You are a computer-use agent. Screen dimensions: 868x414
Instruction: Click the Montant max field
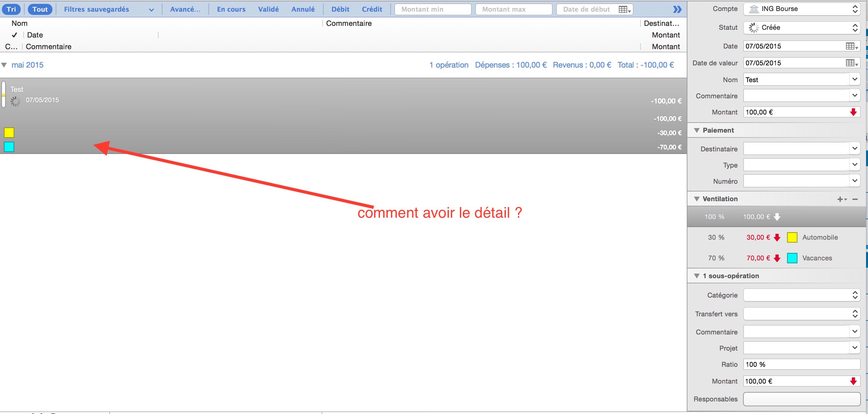coord(514,9)
